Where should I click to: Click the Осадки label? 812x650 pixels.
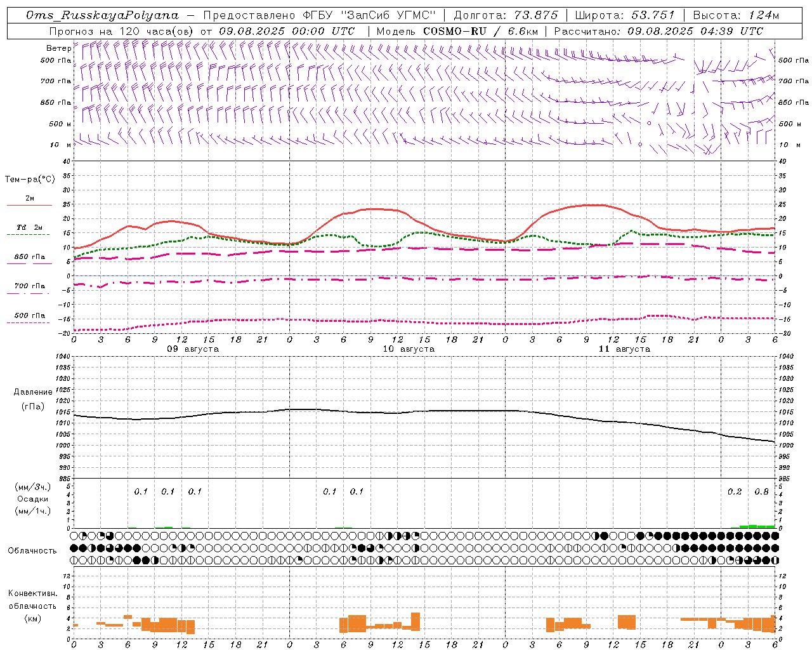(x=32, y=499)
